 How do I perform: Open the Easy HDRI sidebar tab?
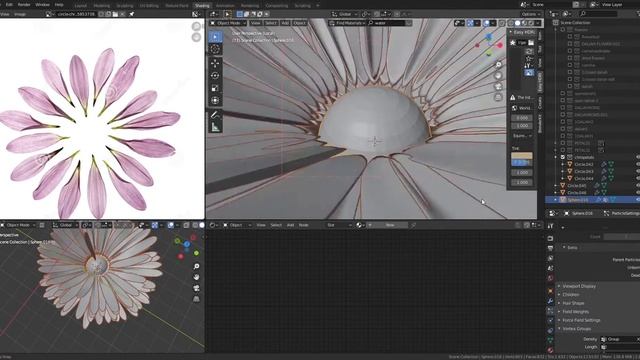[540, 82]
